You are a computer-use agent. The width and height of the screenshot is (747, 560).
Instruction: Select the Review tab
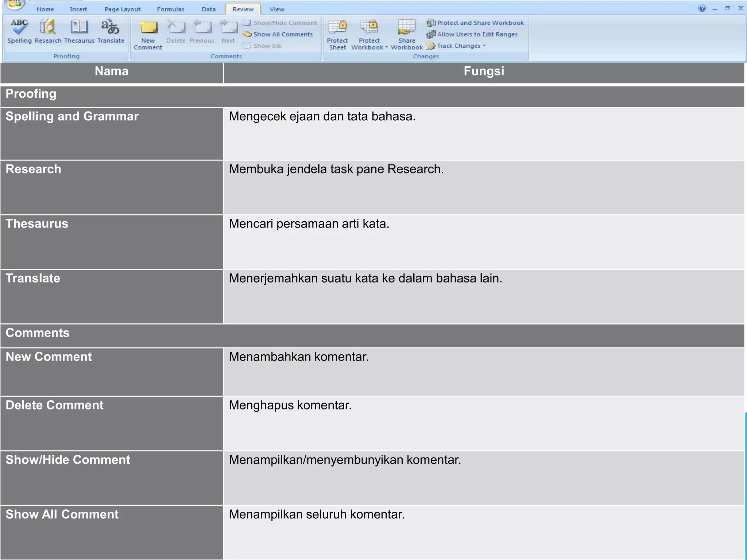pos(243,9)
